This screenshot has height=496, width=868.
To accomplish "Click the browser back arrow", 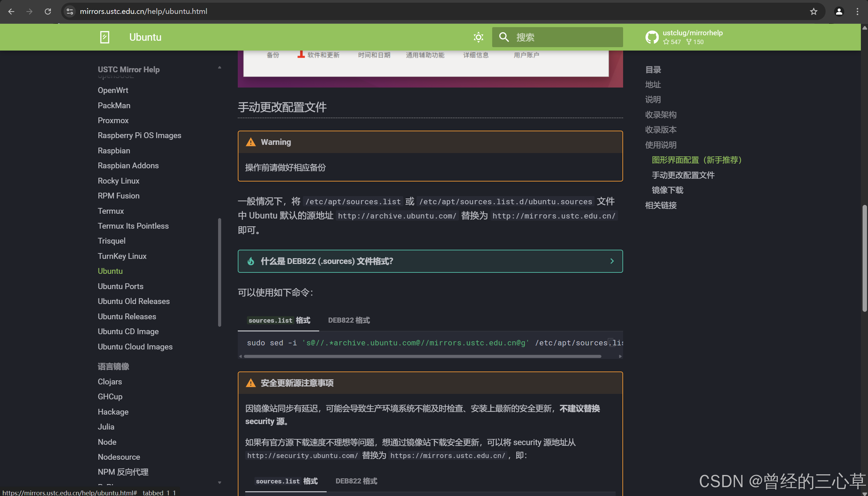I will pyautogui.click(x=11, y=11).
